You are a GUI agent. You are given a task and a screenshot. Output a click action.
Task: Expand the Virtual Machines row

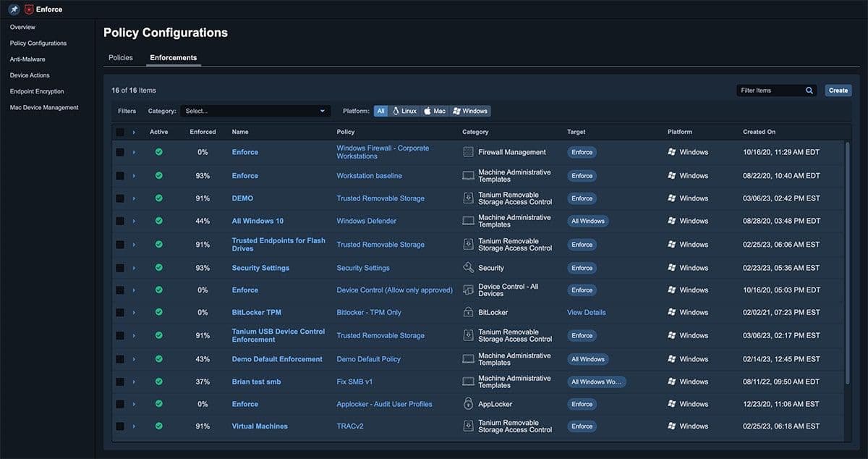134,426
